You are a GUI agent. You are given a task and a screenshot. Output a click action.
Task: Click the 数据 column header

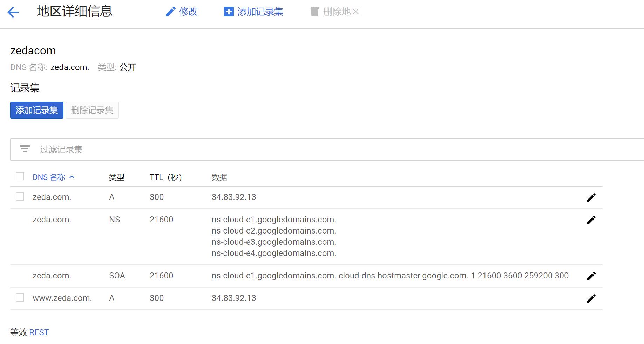pos(219,177)
